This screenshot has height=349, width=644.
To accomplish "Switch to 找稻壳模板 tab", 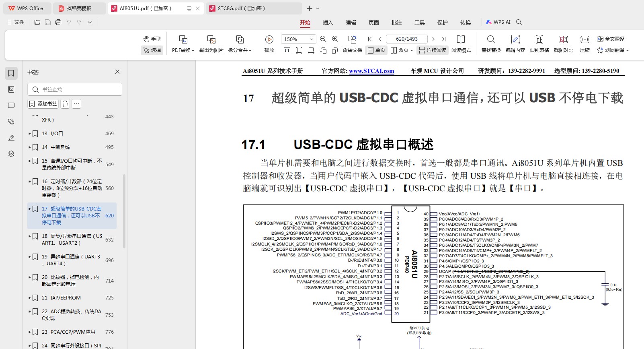I will 80,8.
